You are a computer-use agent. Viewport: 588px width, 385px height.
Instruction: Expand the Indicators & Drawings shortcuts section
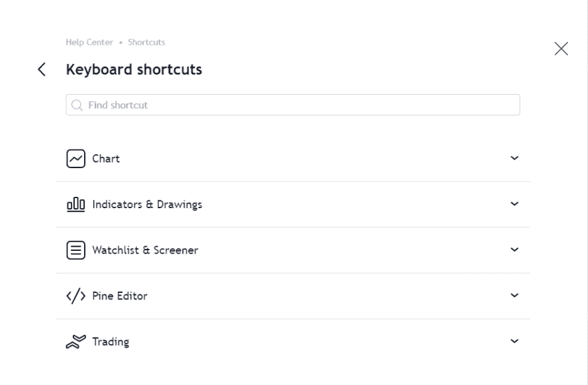coord(514,204)
